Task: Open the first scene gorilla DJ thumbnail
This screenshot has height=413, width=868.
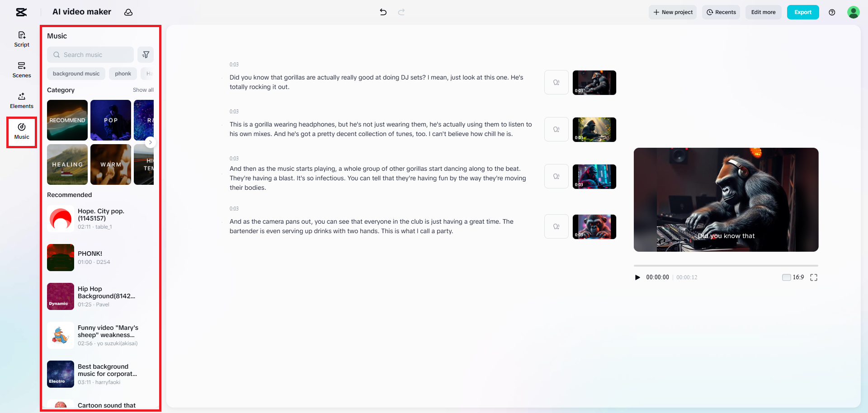Action: pos(594,83)
